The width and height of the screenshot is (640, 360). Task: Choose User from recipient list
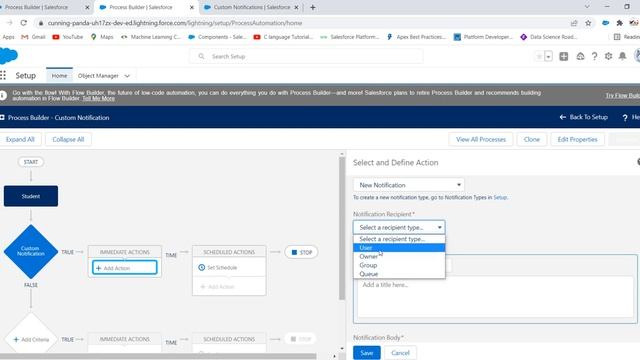(x=399, y=248)
